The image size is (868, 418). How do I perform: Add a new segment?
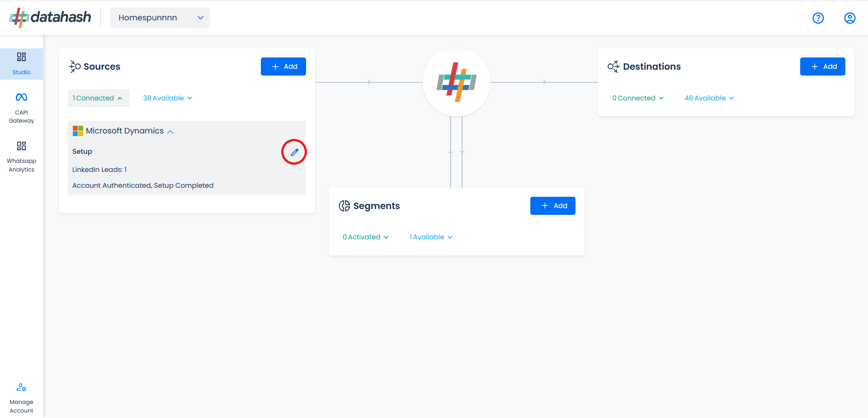553,206
